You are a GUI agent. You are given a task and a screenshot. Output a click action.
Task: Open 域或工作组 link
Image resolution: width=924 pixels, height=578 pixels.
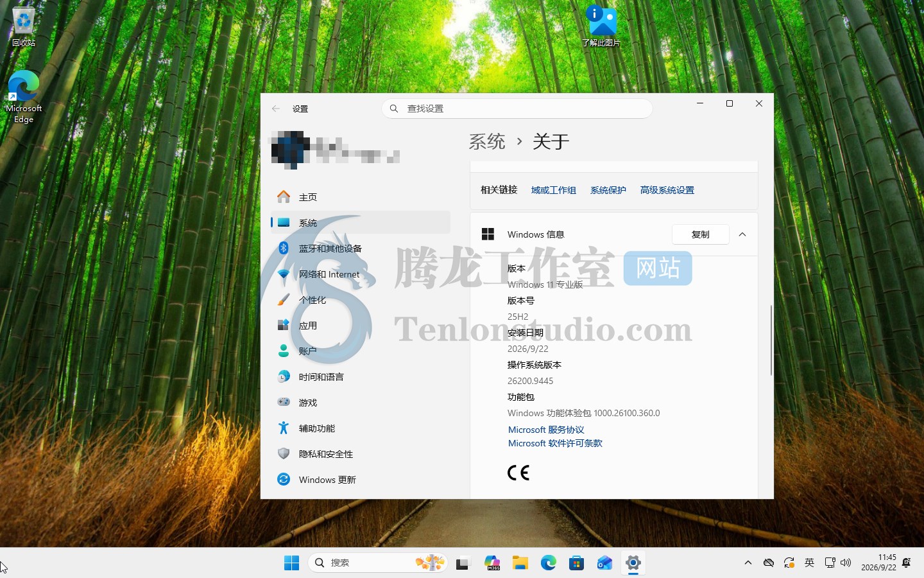tap(554, 190)
